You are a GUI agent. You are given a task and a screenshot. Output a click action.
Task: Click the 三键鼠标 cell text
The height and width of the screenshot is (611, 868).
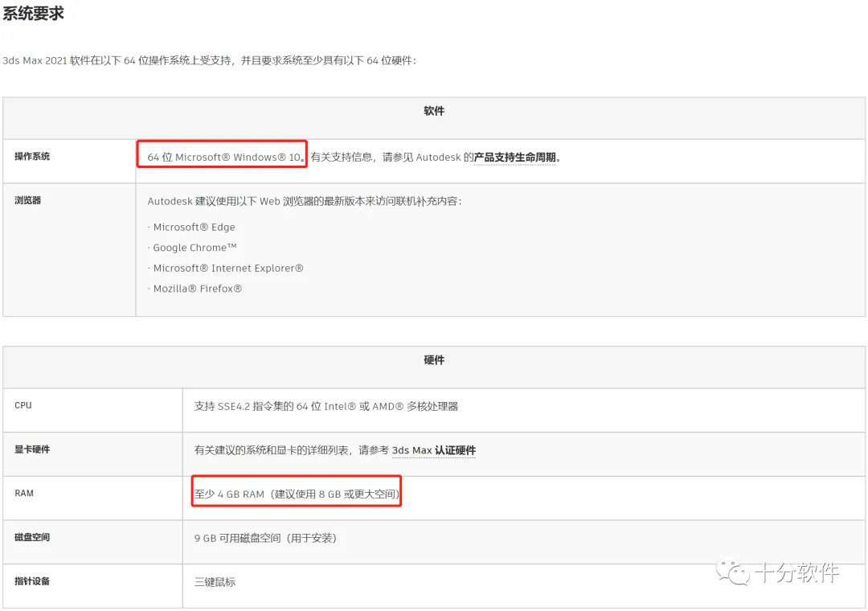click(x=215, y=582)
